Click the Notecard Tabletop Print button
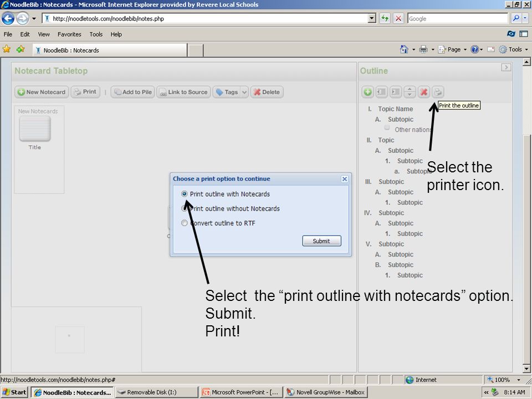 (85, 91)
